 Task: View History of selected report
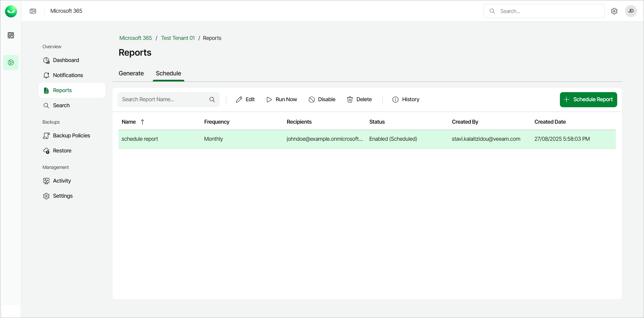(x=406, y=100)
